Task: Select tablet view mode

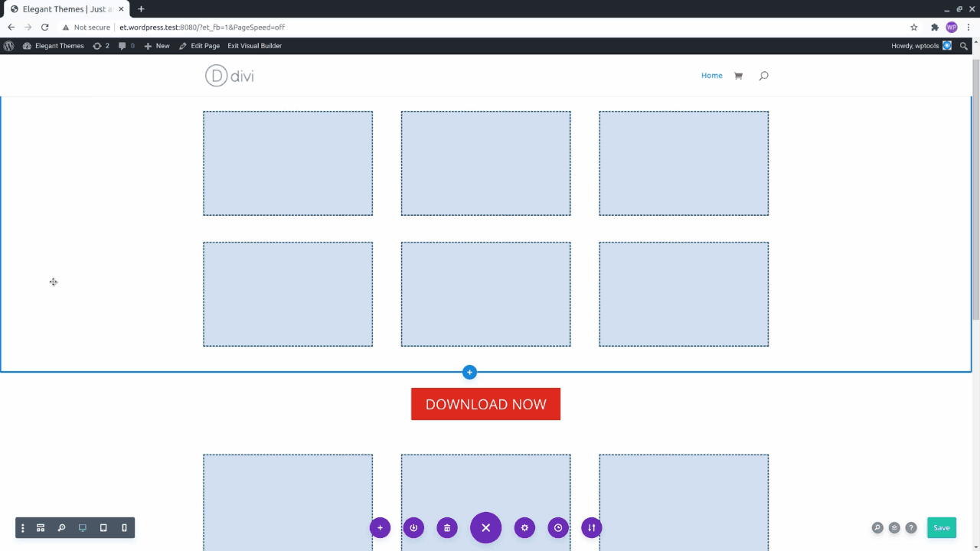Action: tap(103, 528)
